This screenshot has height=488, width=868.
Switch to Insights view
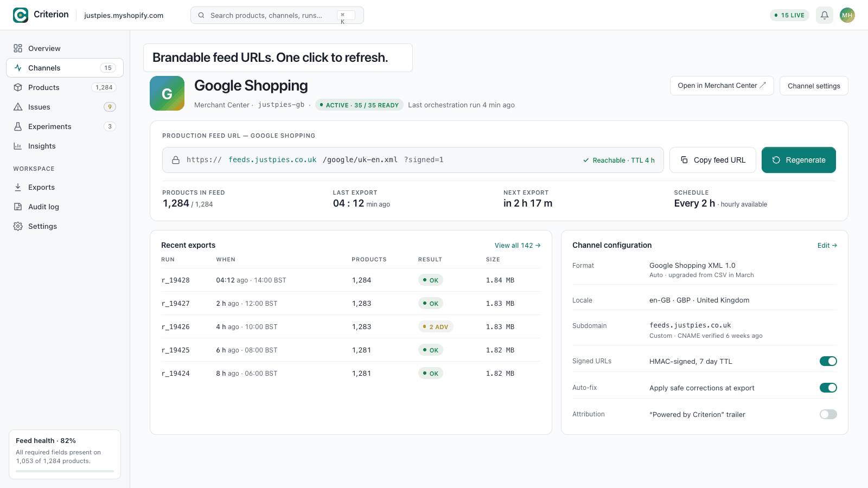pos(65,146)
